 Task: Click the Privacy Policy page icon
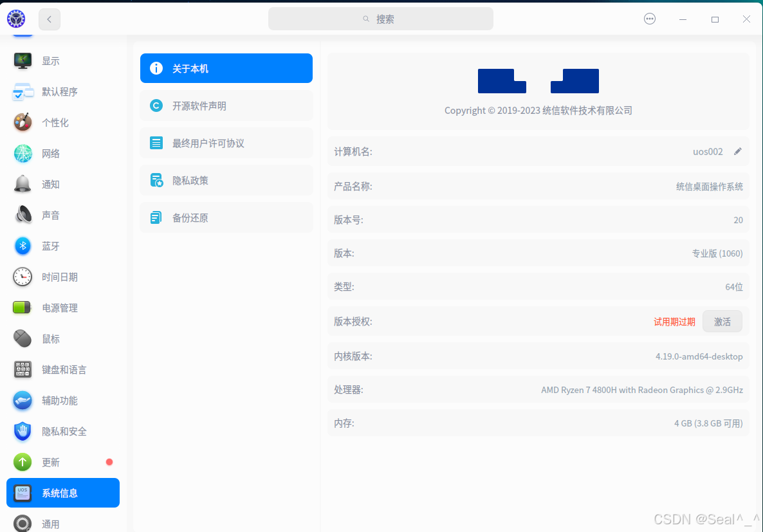[156, 180]
